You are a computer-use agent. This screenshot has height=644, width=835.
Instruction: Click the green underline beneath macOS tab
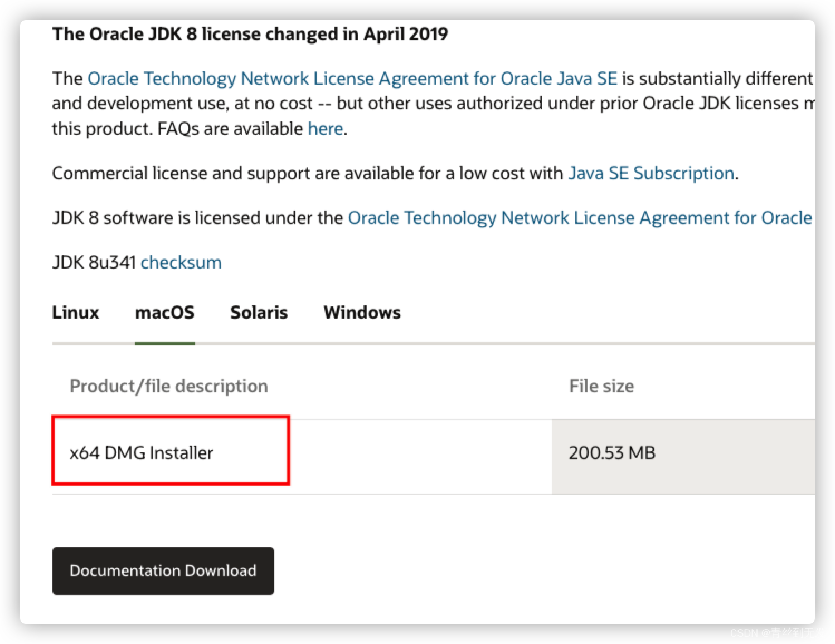coord(165,344)
